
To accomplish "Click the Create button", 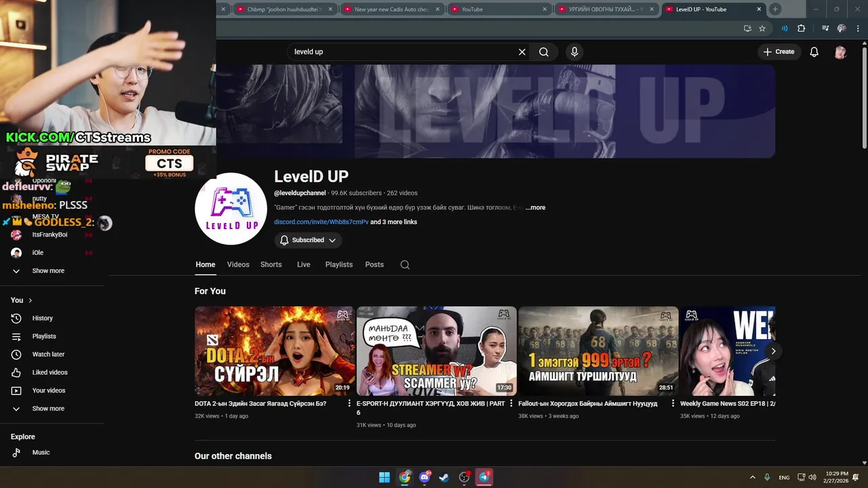I will pos(778,52).
